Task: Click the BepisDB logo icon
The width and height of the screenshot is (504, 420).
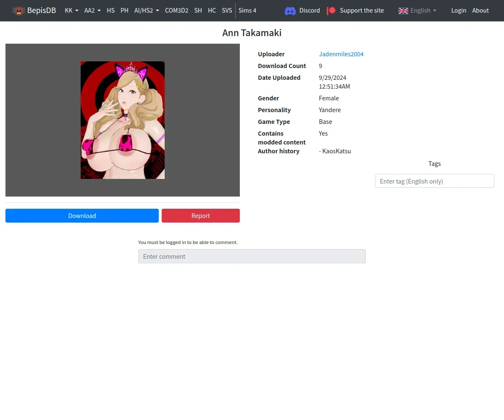Action: [18, 10]
